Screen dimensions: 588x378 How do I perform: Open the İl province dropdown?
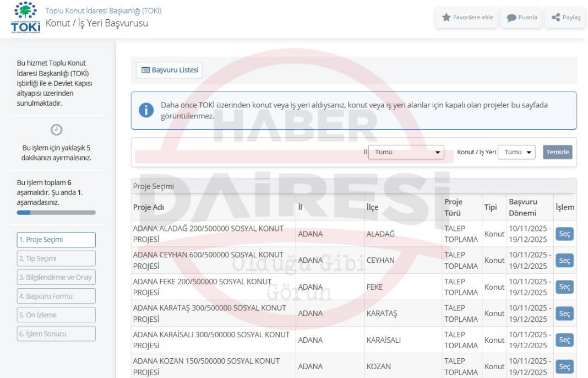[x=406, y=153]
